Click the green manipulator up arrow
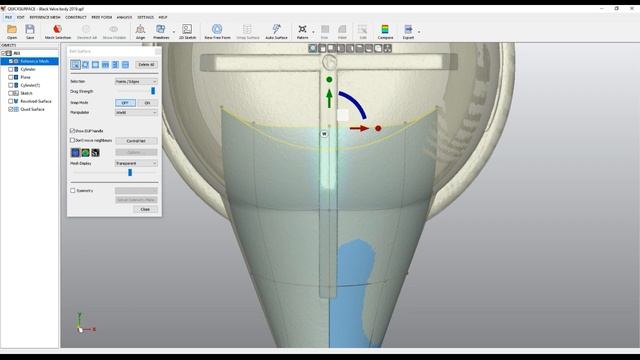The height and width of the screenshot is (360, 640). point(329,99)
